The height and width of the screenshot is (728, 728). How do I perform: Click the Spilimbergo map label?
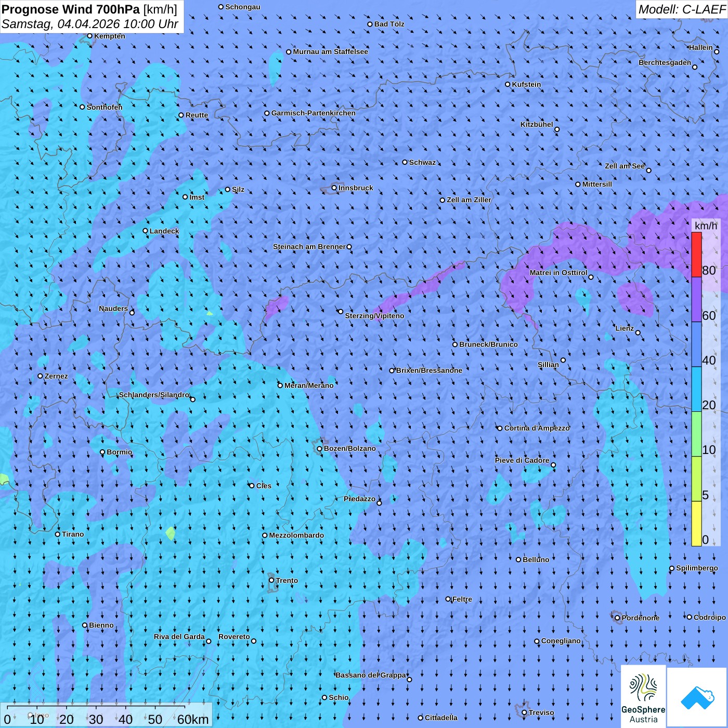[697, 568]
